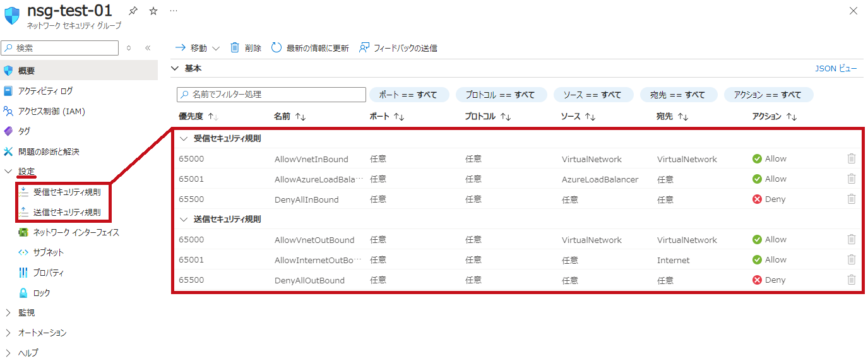This screenshot has width=868, height=361.
Task: Click the trash icon for AllowAzureLoadBalancer rule
Action: pos(852,179)
